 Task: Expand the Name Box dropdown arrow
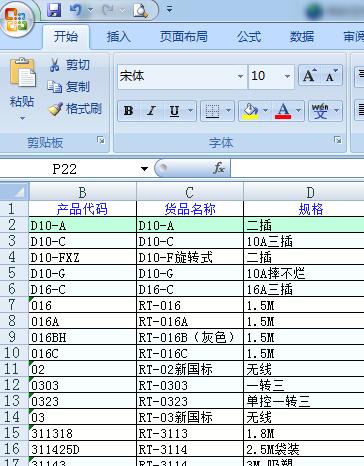144,169
